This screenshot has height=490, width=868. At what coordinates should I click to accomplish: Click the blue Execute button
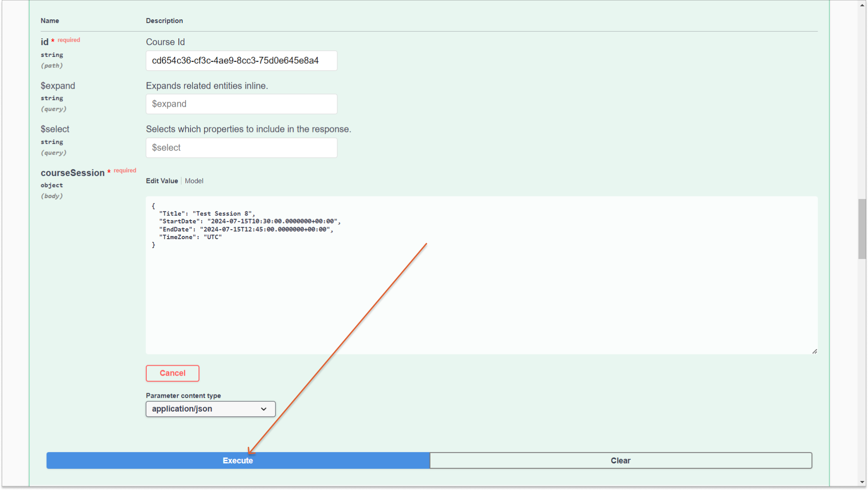(238, 460)
